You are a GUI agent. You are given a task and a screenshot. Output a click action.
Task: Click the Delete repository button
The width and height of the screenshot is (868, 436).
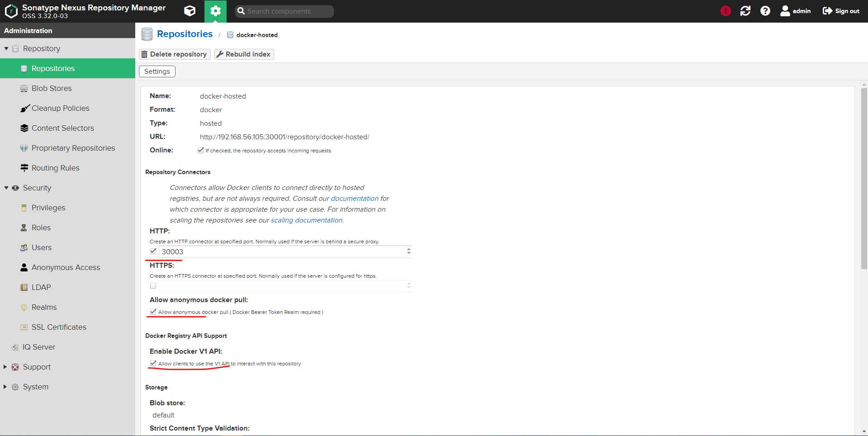(175, 54)
